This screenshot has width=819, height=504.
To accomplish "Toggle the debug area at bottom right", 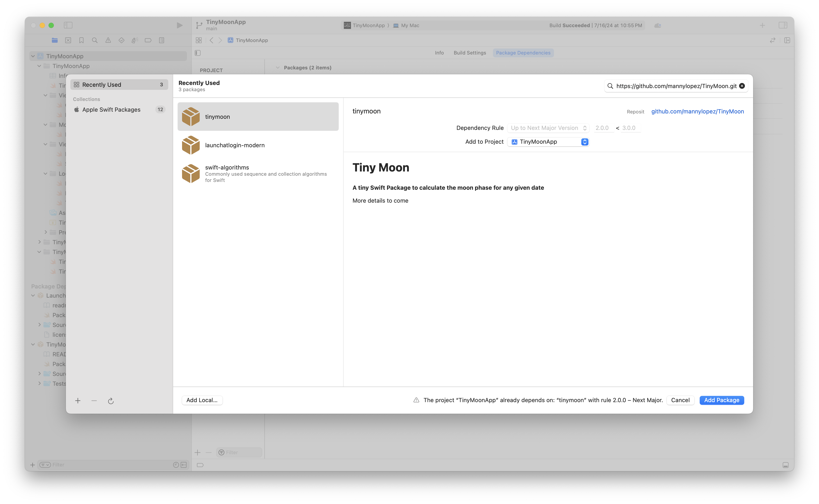I will point(786,465).
